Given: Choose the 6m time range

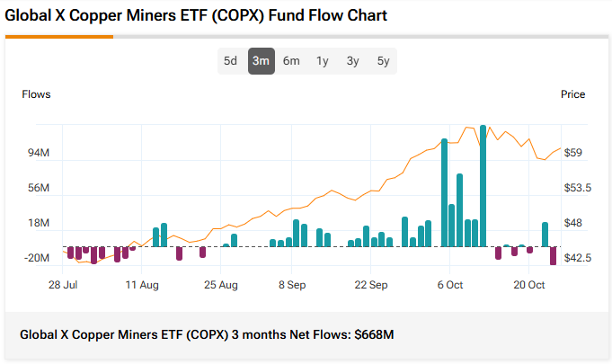Looking at the screenshot, I should click(291, 61).
